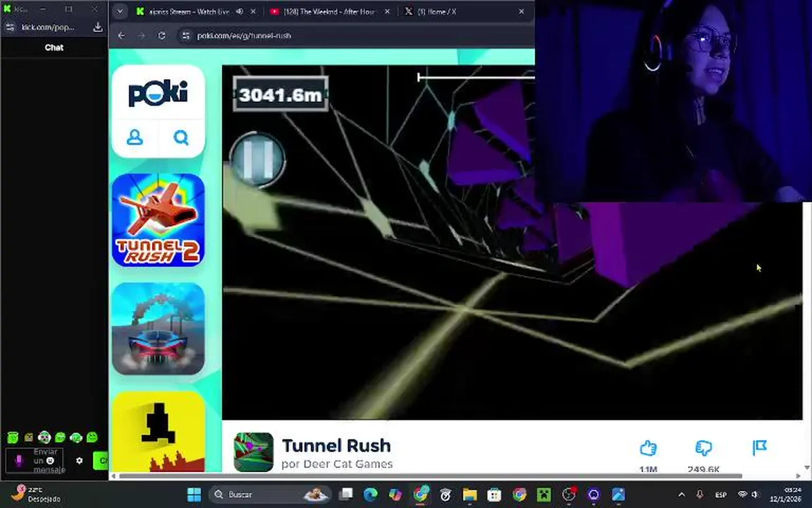The image size is (812, 508).
Task: Click the page horizontal scrollbar
Action: tap(431, 476)
